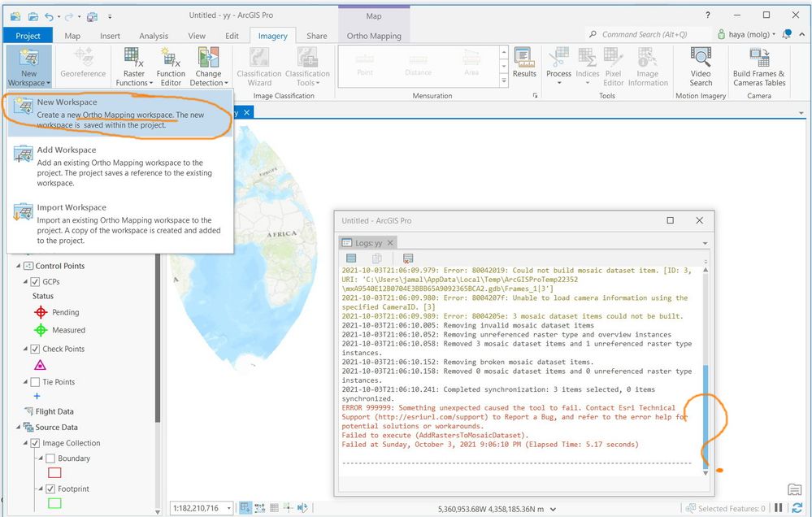
Task: Clear the log messages icon
Action: pyautogui.click(x=408, y=258)
